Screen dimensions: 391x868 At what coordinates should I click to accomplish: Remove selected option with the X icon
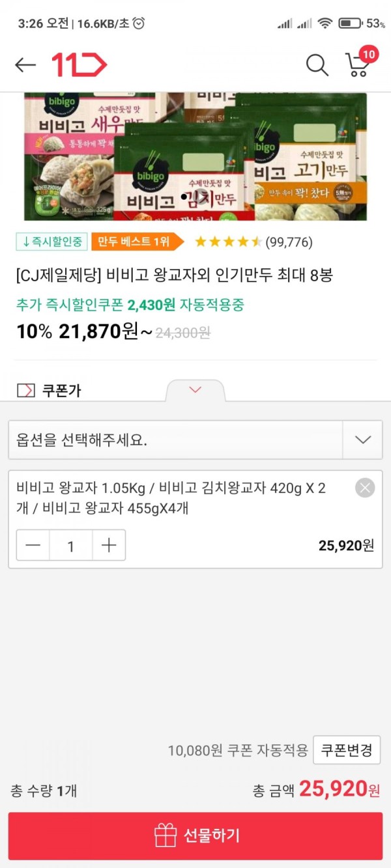coord(365,488)
